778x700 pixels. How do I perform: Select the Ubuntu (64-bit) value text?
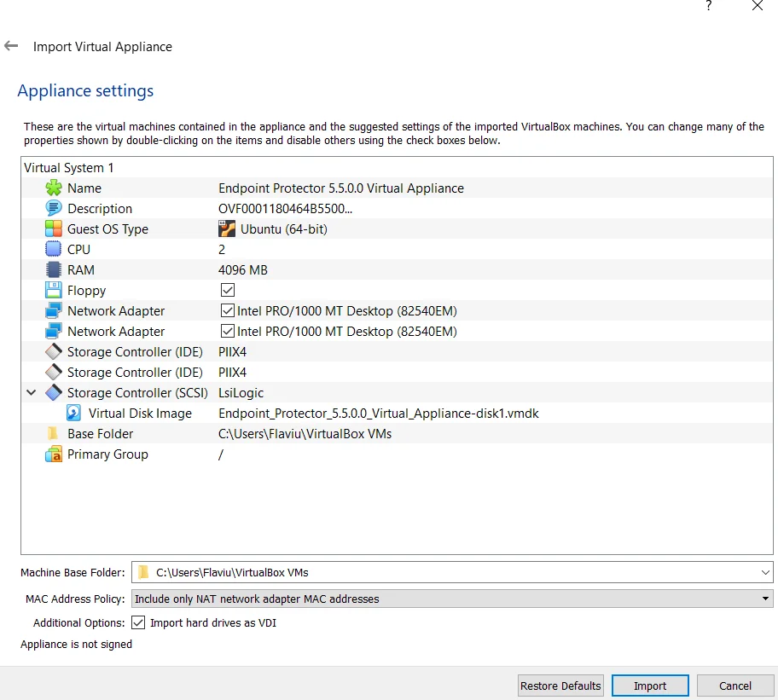[x=284, y=229]
